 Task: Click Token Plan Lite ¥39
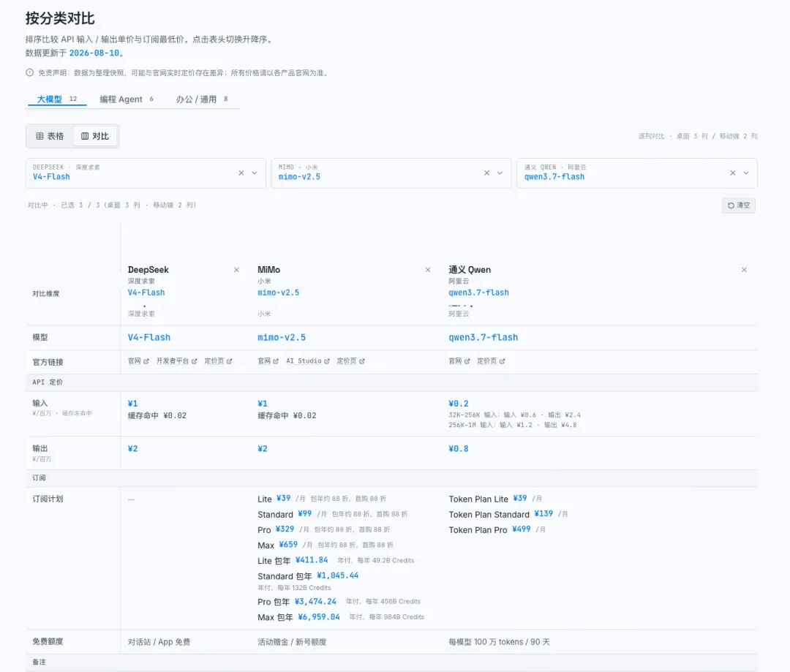pos(495,499)
